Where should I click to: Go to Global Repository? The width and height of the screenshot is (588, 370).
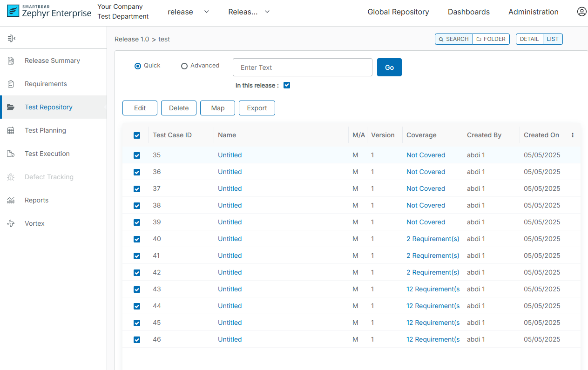pos(398,12)
